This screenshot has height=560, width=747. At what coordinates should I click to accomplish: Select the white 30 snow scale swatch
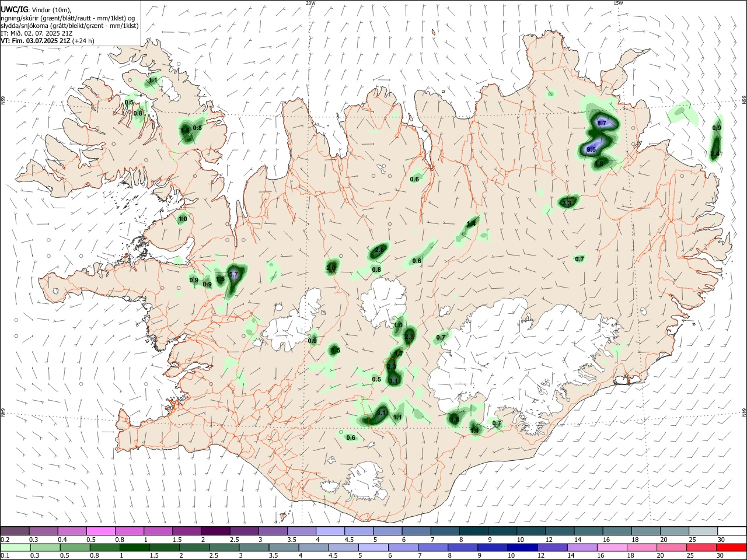(x=731, y=531)
